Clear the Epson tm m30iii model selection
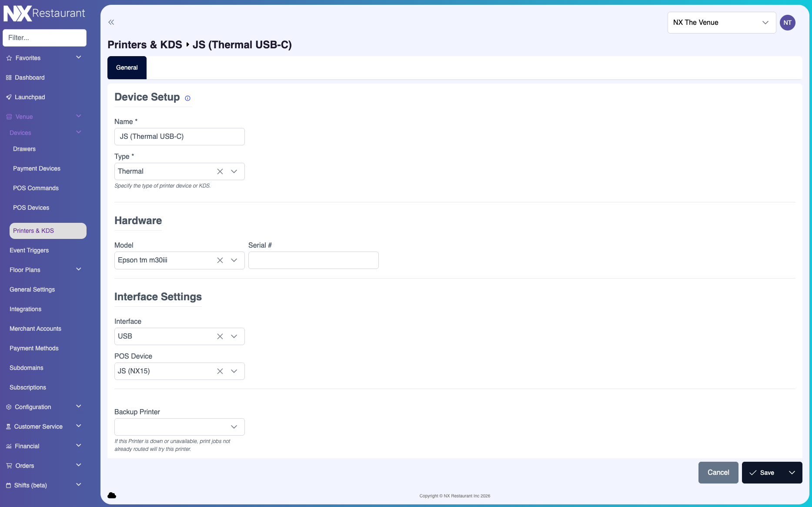The image size is (812, 507). [220, 260]
